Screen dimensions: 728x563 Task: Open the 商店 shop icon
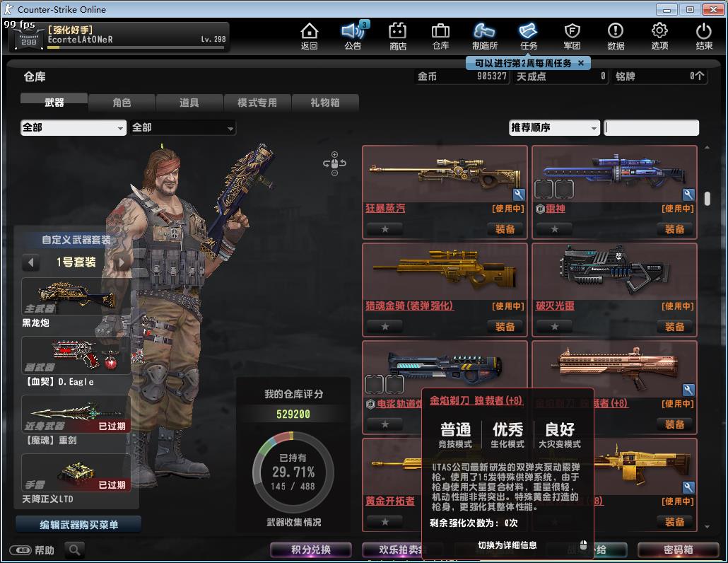pos(397,36)
